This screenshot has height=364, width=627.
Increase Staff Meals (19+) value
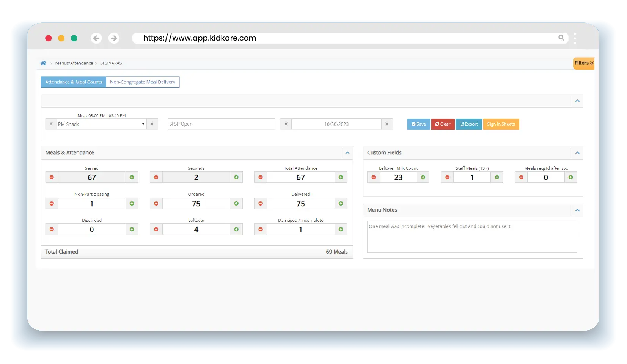tap(497, 177)
